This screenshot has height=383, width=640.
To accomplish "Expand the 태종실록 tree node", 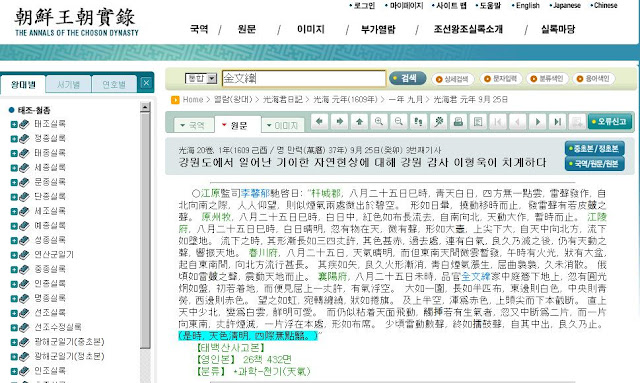I will [x=14, y=154].
